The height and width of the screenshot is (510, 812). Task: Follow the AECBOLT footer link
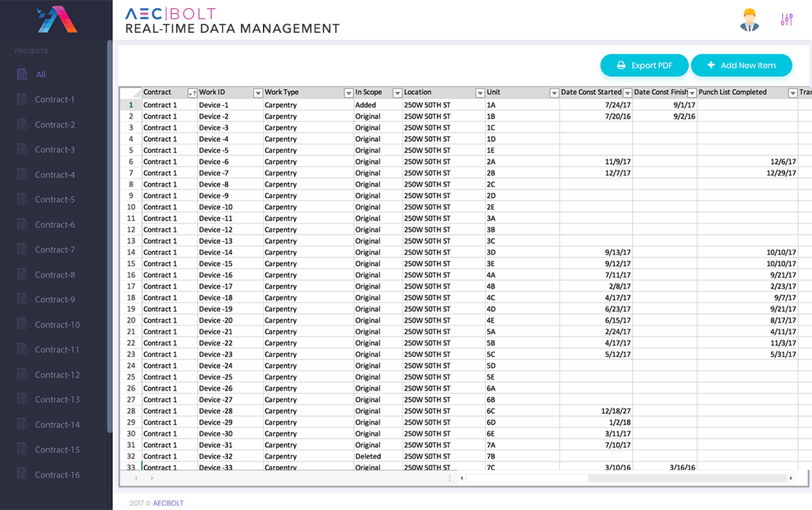pyautogui.click(x=167, y=503)
